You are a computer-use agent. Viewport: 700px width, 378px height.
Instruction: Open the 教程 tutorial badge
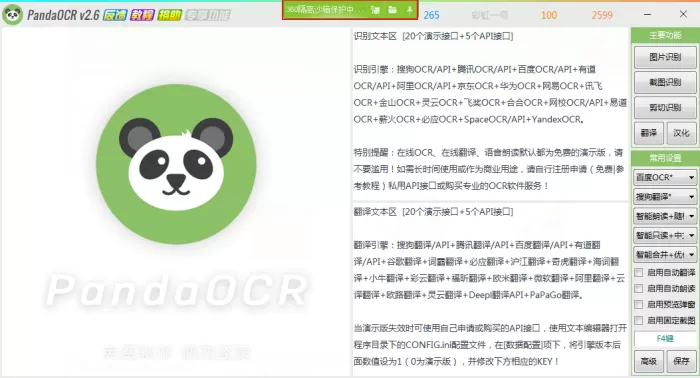pyautogui.click(x=142, y=15)
